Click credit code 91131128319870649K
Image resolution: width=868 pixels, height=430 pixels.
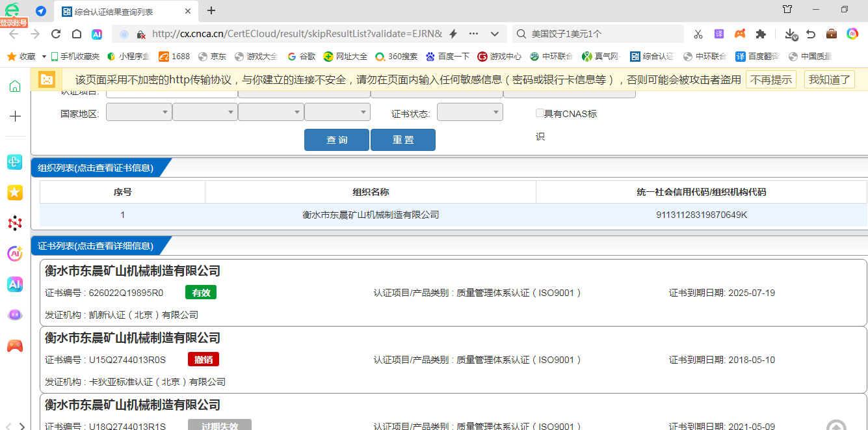click(702, 215)
